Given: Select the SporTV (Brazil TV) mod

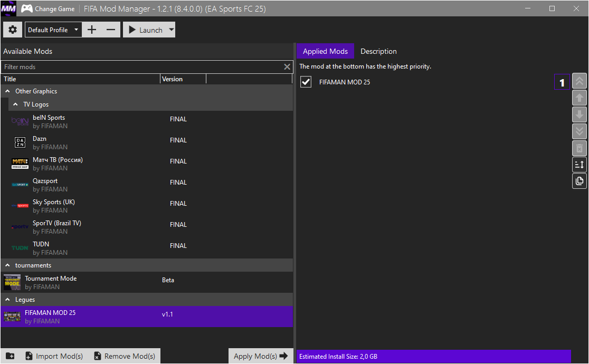Looking at the screenshot, I should pyautogui.click(x=147, y=227).
